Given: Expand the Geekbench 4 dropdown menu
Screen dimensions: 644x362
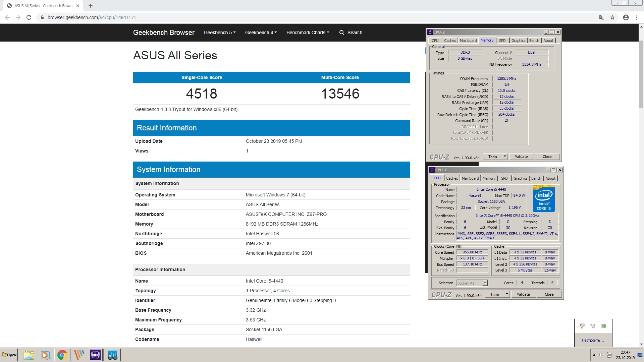Looking at the screenshot, I should pyautogui.click(x=261, y=33).
